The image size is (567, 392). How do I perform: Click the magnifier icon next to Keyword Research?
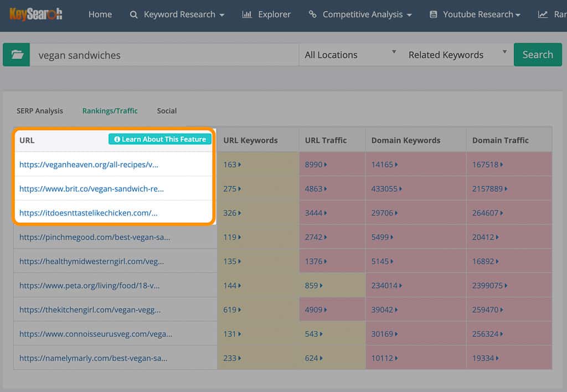[133, 15]
